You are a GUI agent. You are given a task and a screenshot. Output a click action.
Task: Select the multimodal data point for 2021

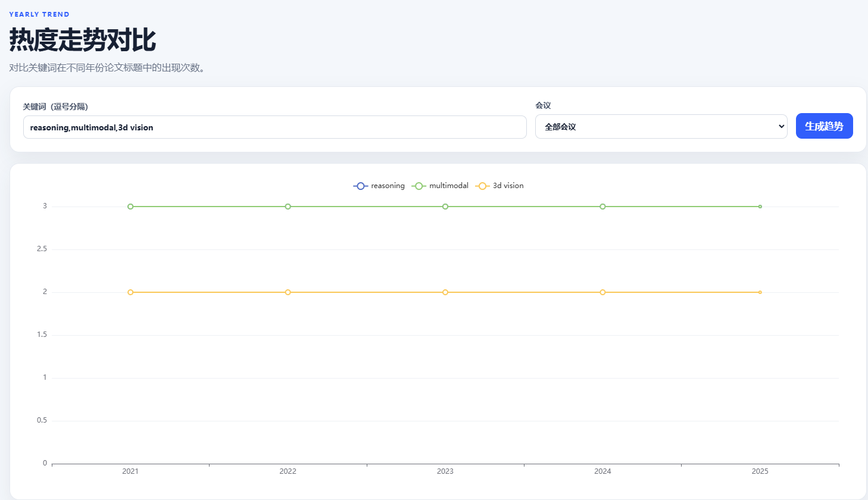tap(130, 207)
